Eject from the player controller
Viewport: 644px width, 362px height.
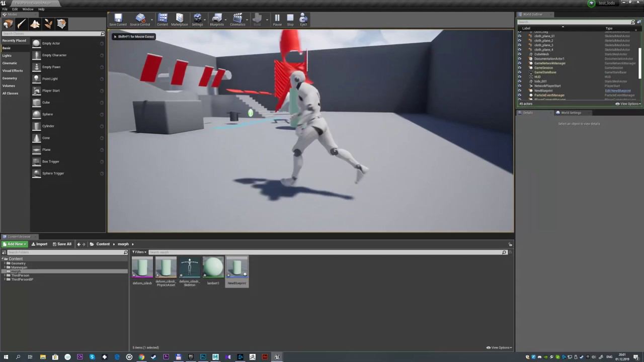coord(303,20)
